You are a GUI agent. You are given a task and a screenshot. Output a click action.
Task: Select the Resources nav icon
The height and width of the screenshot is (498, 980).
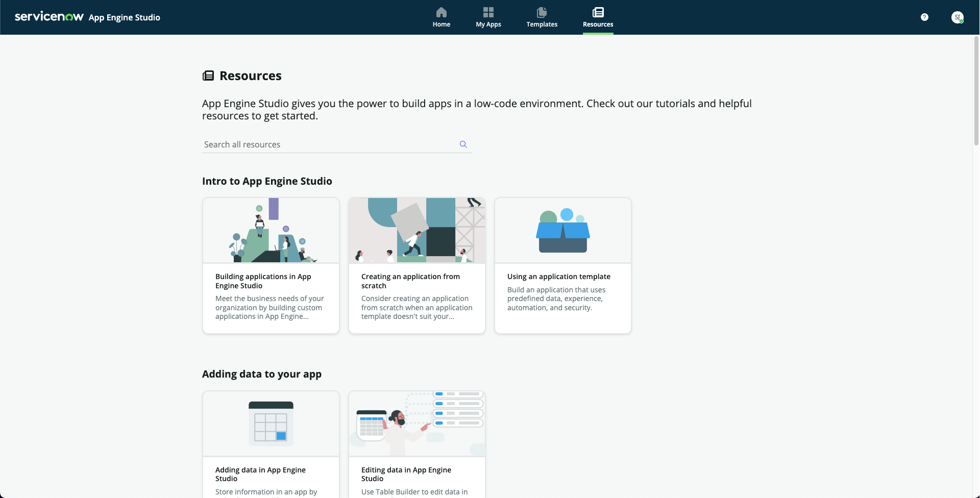[x=598, y=12]
